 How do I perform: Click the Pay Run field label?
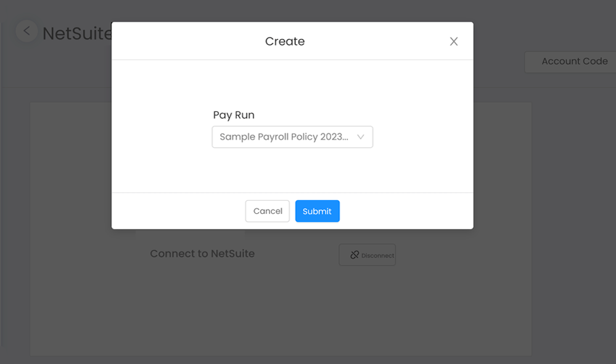[234, 115]
